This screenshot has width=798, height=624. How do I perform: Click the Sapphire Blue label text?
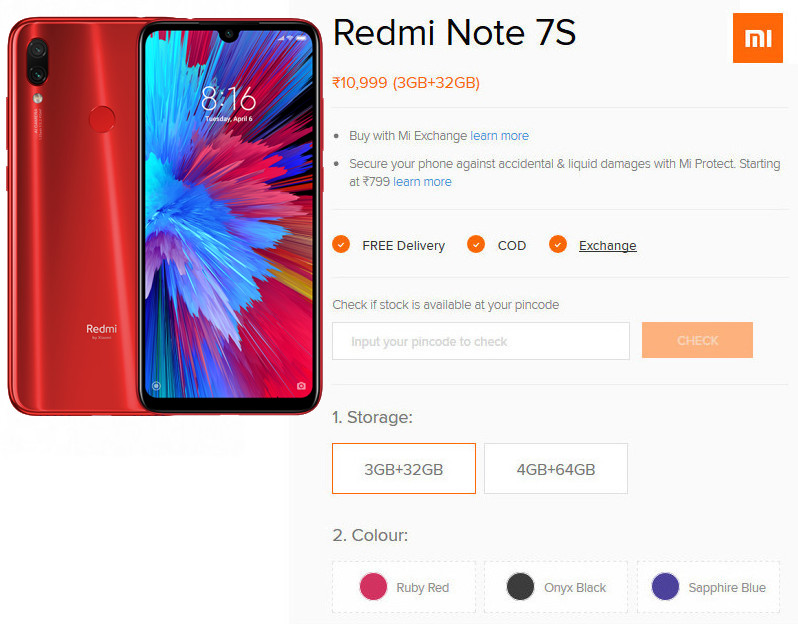[727, 588]
